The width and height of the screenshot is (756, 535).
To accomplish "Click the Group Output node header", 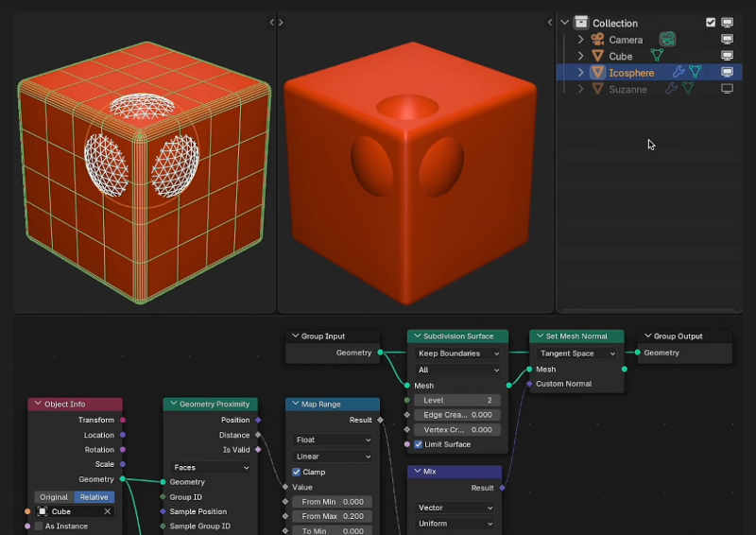I will click(684, 337).
